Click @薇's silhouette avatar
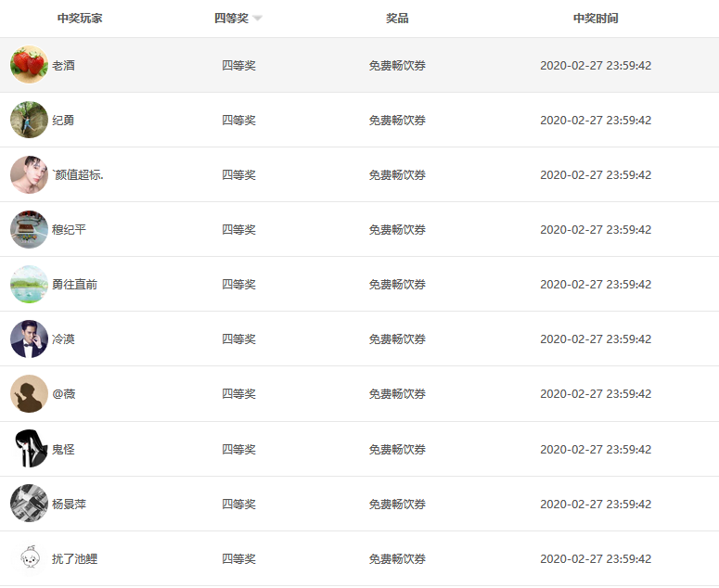Viewport: 719px width, 588px height. tap(29, 393)
